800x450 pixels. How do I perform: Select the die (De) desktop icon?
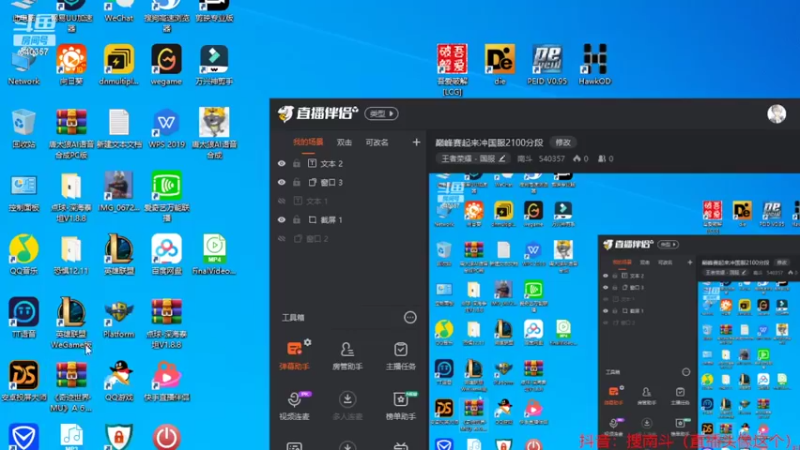coord(499,64)
